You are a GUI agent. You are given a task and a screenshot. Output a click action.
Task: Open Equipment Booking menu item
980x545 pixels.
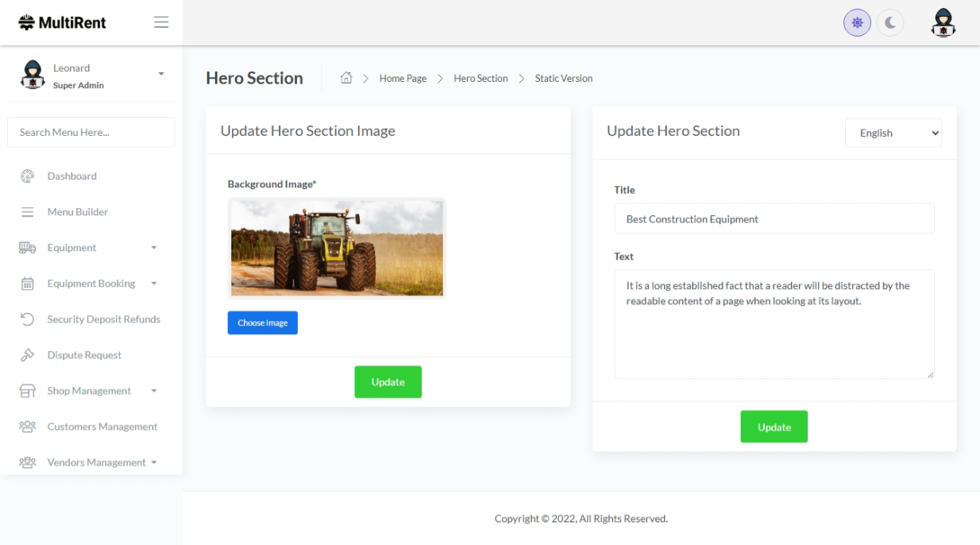click(x=91, y=284)
